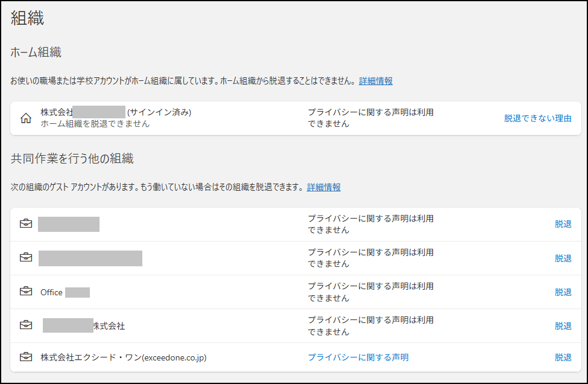
Task: Open the 詳細情報 link under 共同作業を行う他の組織
Action: [324, 187]
